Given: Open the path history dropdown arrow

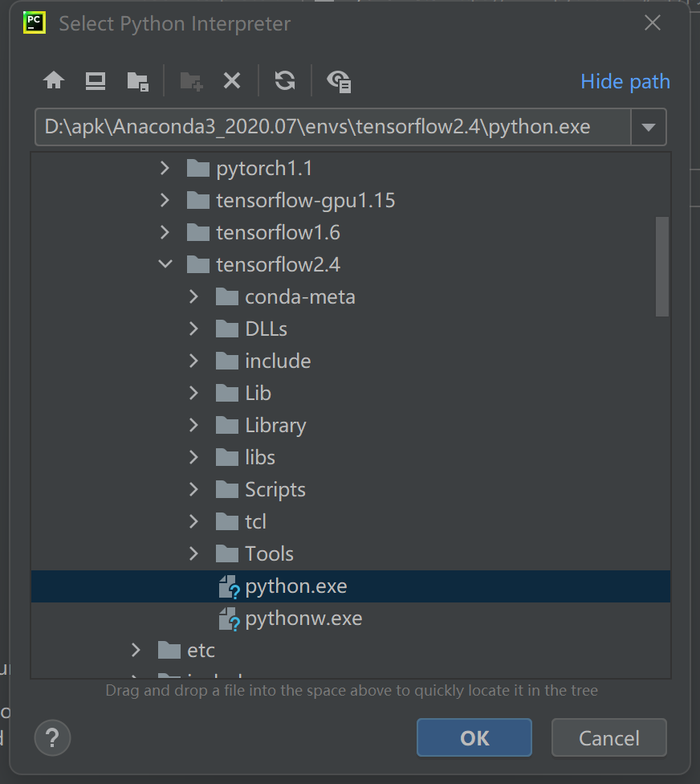Looking at the screenshot, I should [x=649, y=127].
